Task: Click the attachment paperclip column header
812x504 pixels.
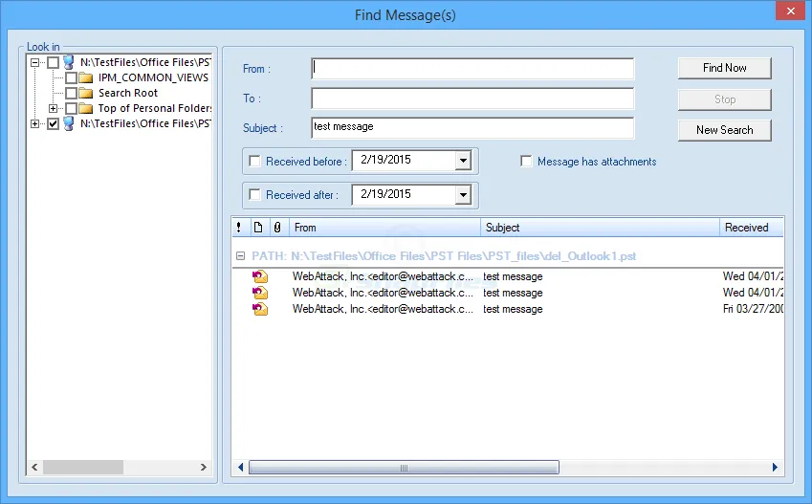Action: pyautogui.click(x=277, y=228)
